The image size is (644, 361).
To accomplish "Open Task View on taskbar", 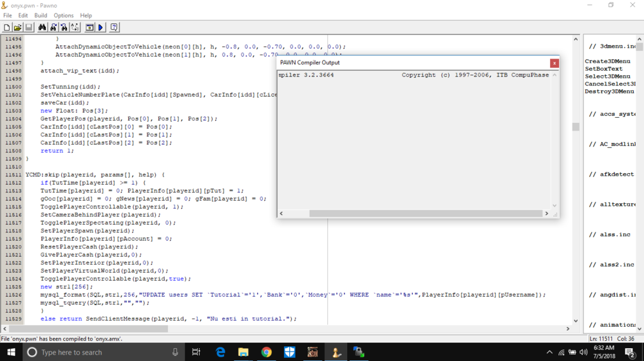I will [196, 352].
